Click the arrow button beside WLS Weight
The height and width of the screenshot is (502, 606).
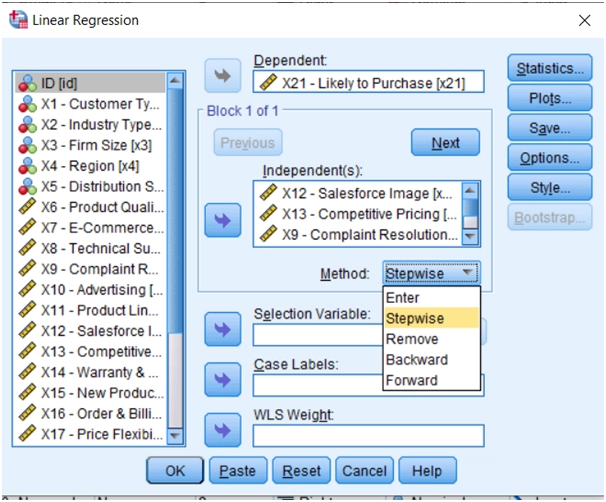[x=224, y=430]
